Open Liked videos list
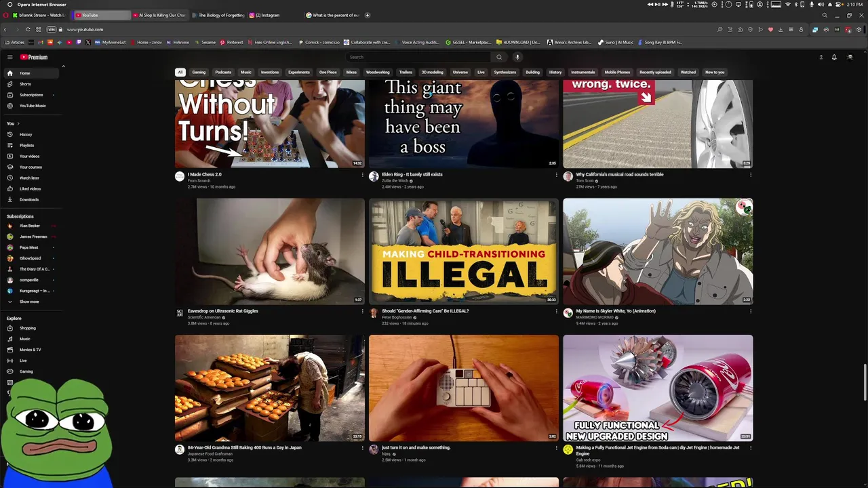The width and height of the screenshot is (868, 488). coord(30,188)
